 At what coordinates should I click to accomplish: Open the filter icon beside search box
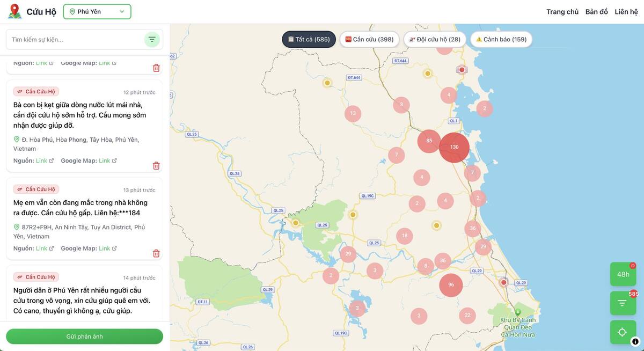pyautogui.click(x=152, y=39)
